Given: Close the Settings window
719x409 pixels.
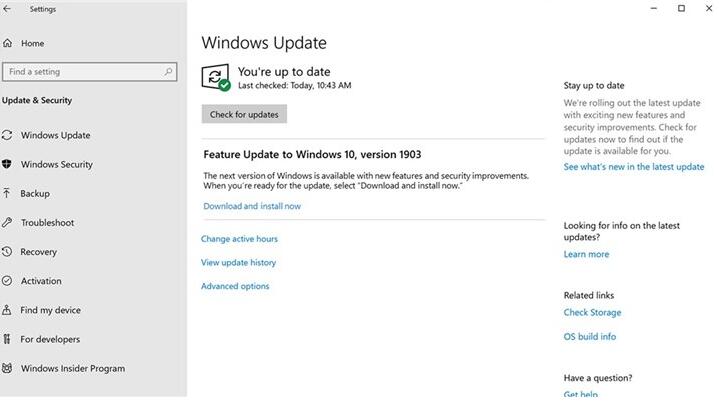Looking at the screenshot, I should point(709,8).
